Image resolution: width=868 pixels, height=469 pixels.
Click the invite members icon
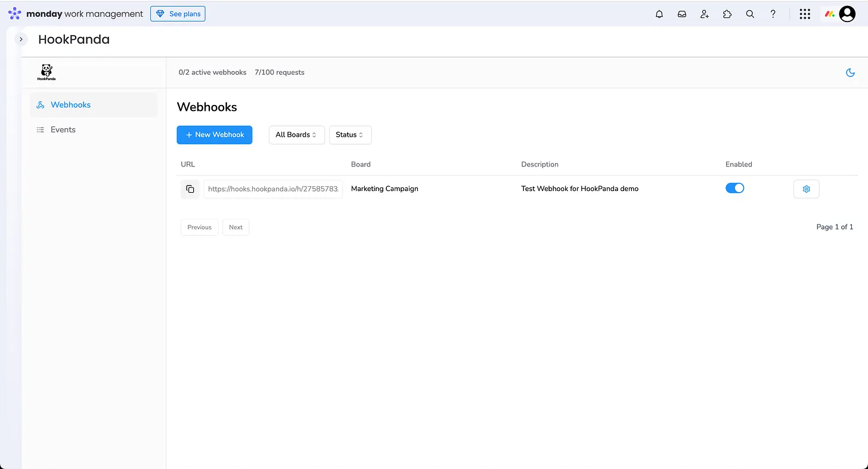tap(704, 14)
